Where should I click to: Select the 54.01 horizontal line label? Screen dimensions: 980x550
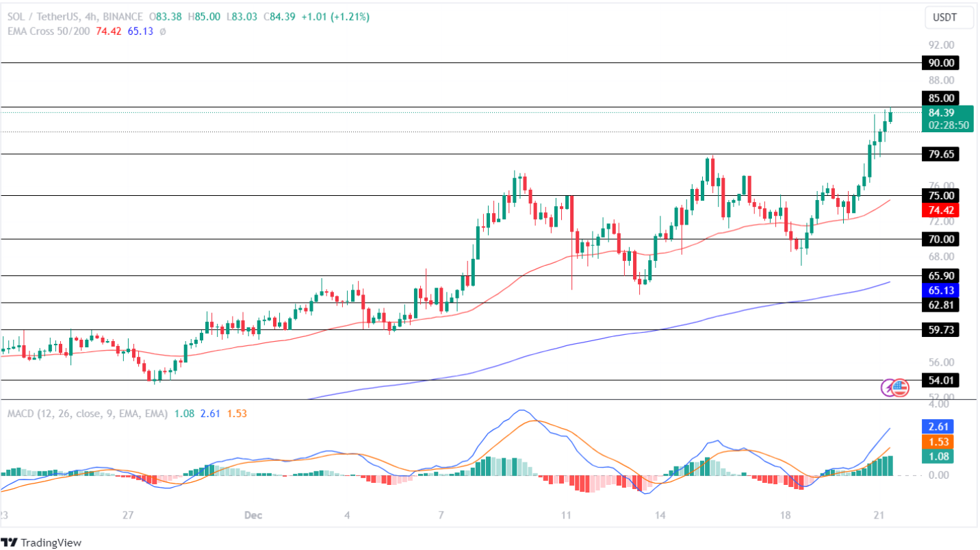(941, 380)
